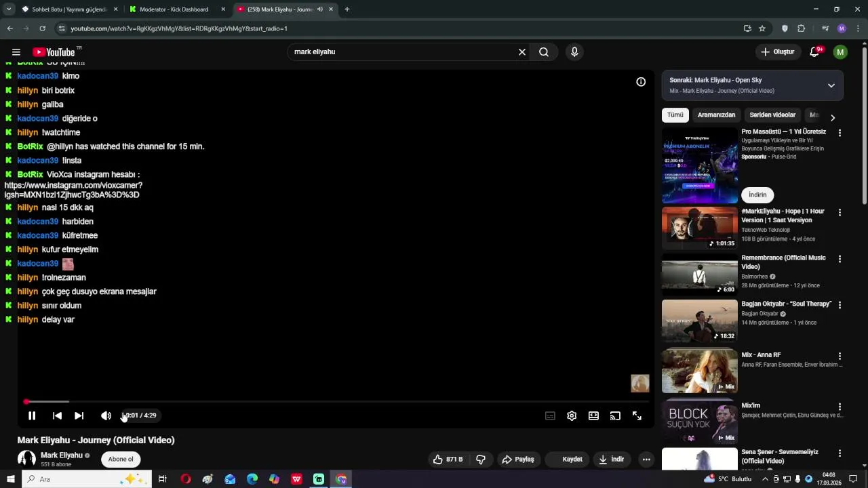Open a new browser tab
Screen dimensions: 868x488
(347, 9)
